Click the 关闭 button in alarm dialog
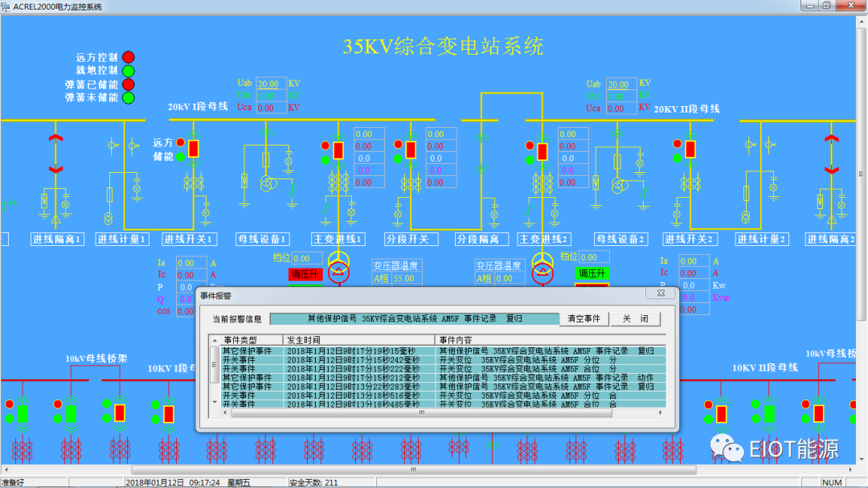 tap(635, 319)
